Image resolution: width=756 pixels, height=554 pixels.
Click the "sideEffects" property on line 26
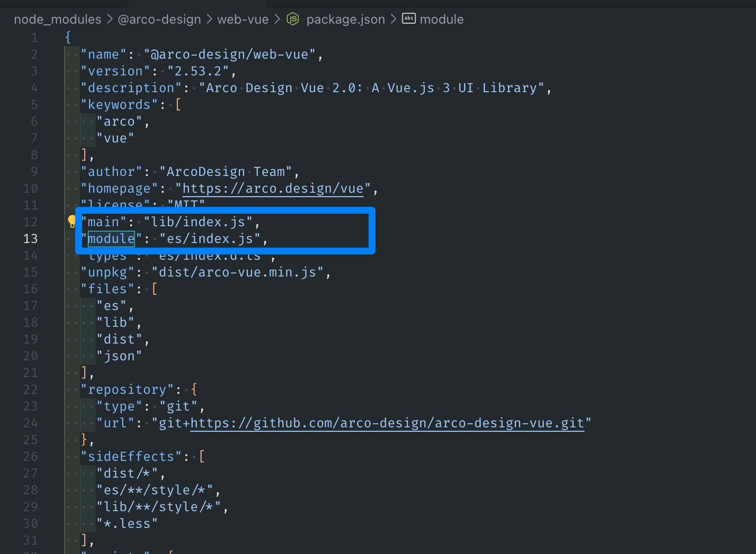(x=131, y=456)
